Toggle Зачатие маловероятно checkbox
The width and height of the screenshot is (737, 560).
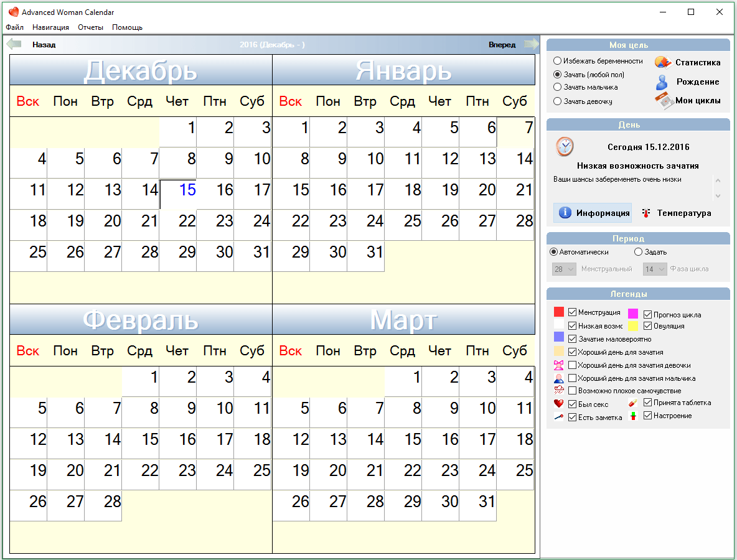coord(573,338)
